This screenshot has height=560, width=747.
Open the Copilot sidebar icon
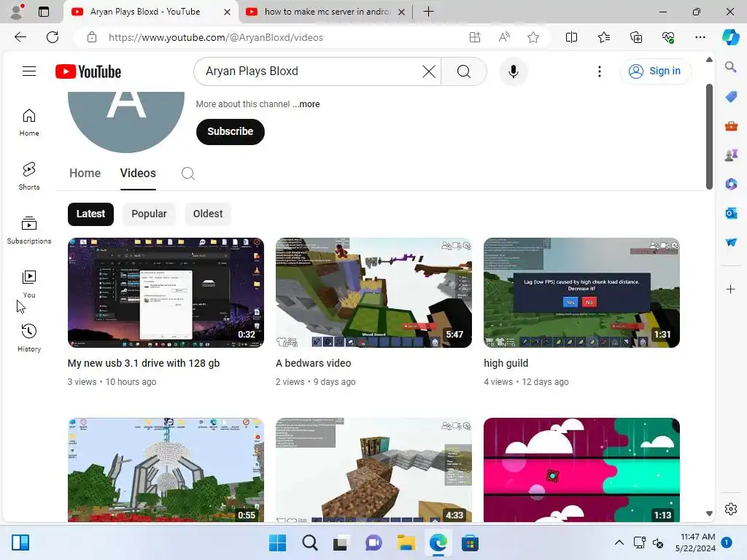coord(730,37)
